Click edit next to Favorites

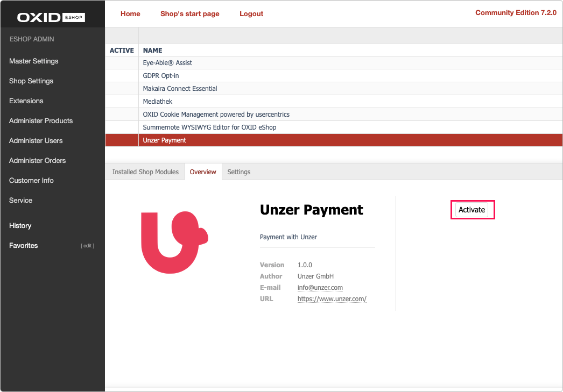[87, 246]
